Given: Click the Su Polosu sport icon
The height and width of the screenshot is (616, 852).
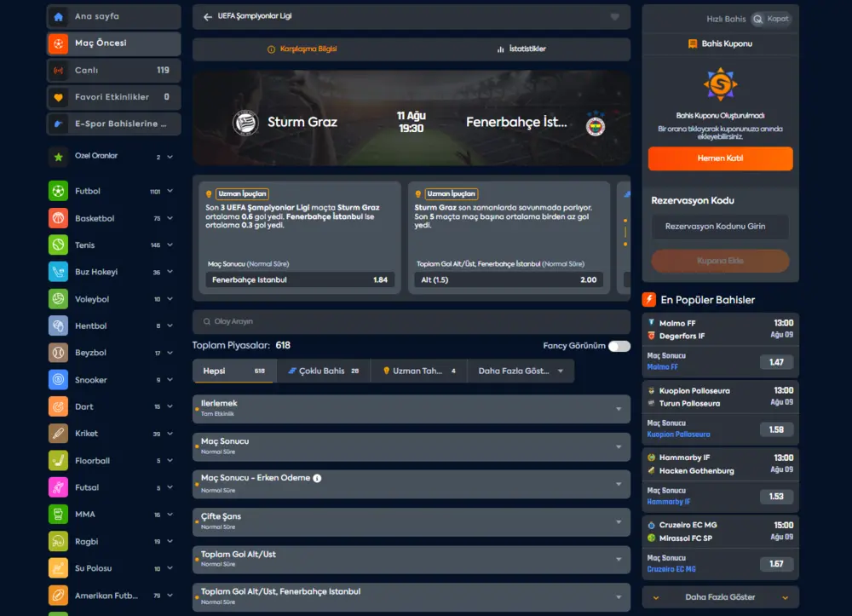Looking at the screenshot, I should [x=58, y=568].
